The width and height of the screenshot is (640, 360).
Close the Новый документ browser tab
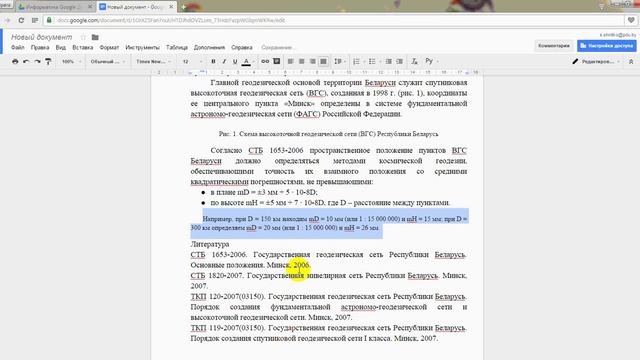pos(171,7)
